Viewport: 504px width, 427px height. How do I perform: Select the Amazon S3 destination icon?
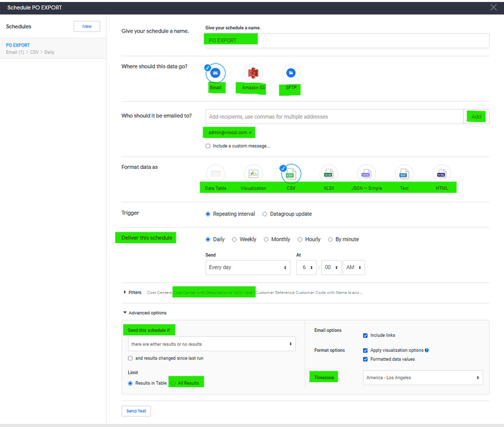coord(253,73)
